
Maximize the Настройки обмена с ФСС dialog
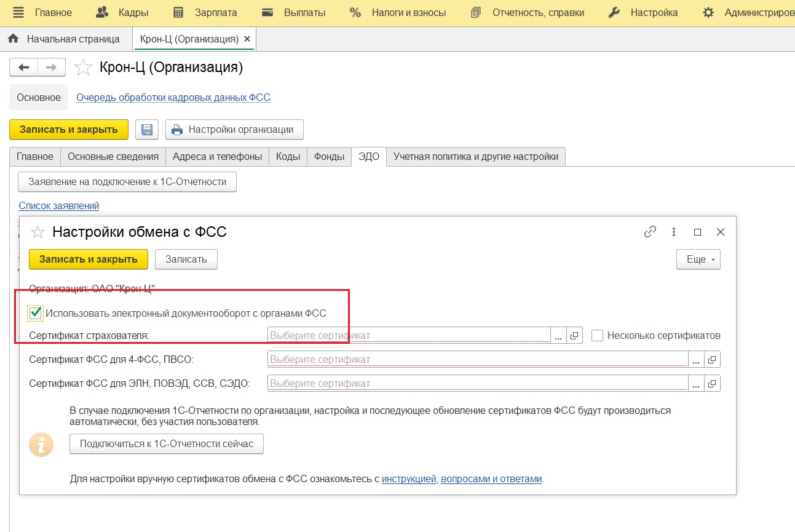(697, 232)
